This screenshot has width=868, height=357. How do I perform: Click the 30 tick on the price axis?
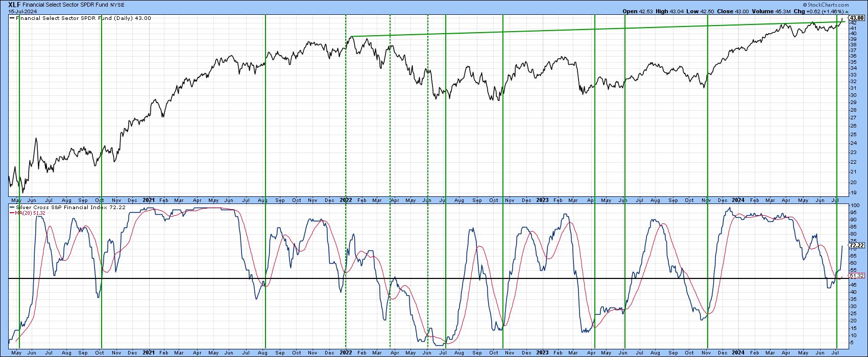[853, 95]
